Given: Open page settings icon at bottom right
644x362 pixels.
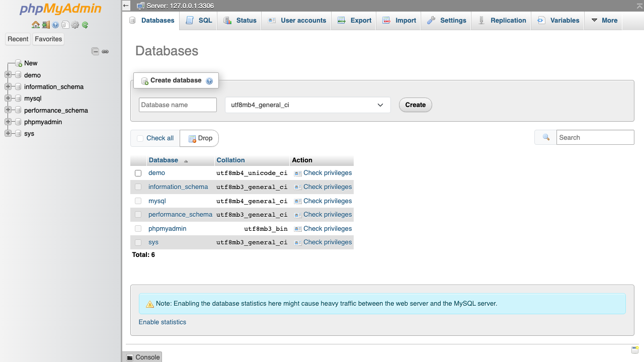Looking at the screenshot, I should [635, 350].
